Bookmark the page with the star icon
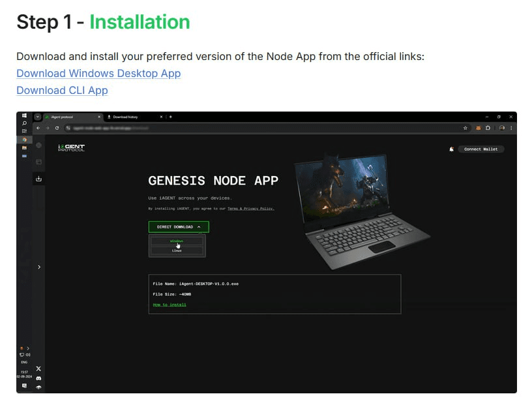 tap(465, 128)
